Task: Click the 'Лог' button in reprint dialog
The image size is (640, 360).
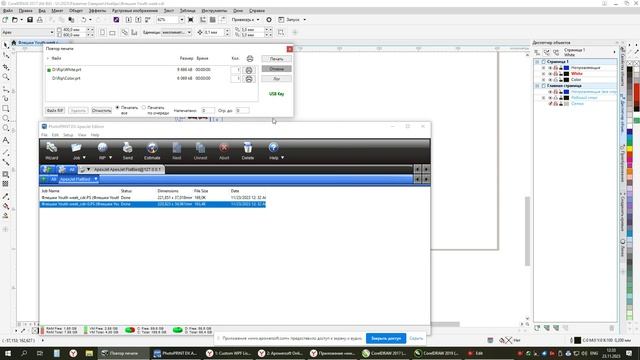Action: tap(276, 79)
